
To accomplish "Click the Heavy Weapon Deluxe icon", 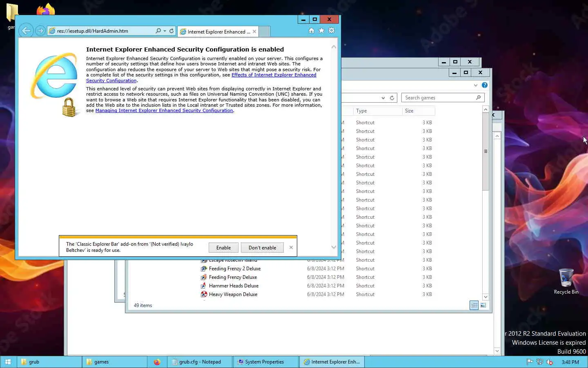I will point(204,294).
